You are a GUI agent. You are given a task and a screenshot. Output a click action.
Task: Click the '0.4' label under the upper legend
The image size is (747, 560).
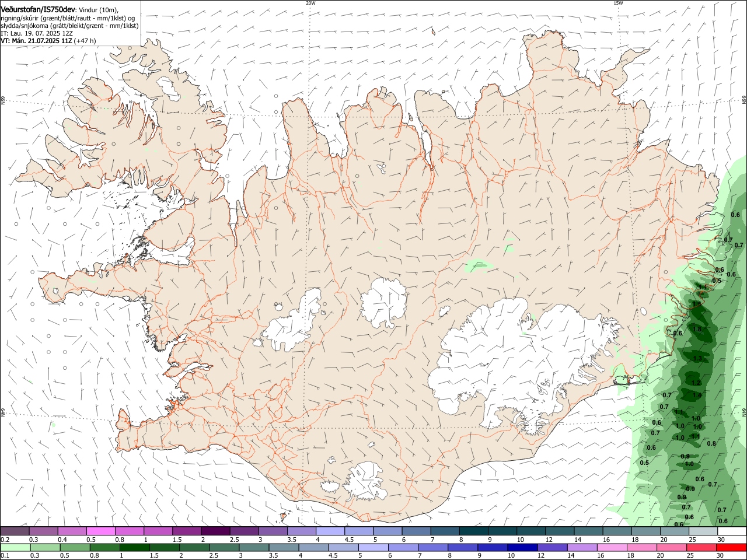pos(62,540)
